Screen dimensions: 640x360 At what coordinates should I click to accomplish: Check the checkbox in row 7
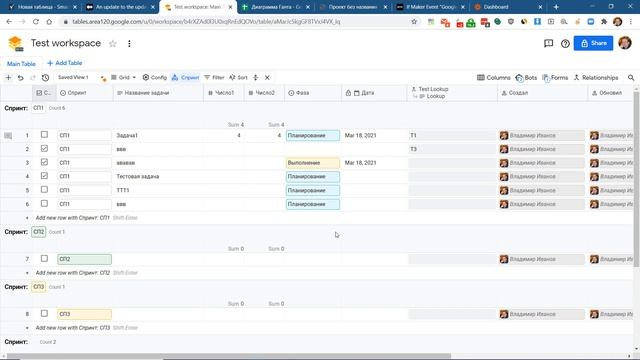[x=44, y=258]
